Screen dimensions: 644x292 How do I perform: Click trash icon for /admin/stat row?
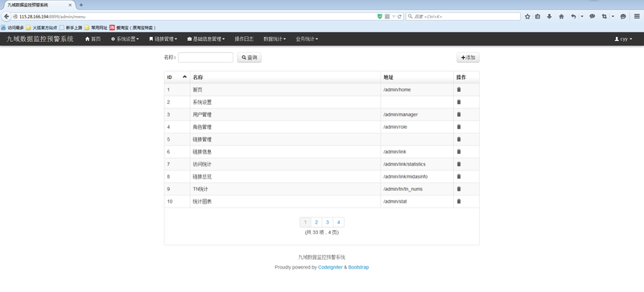(x=459, y=201)
